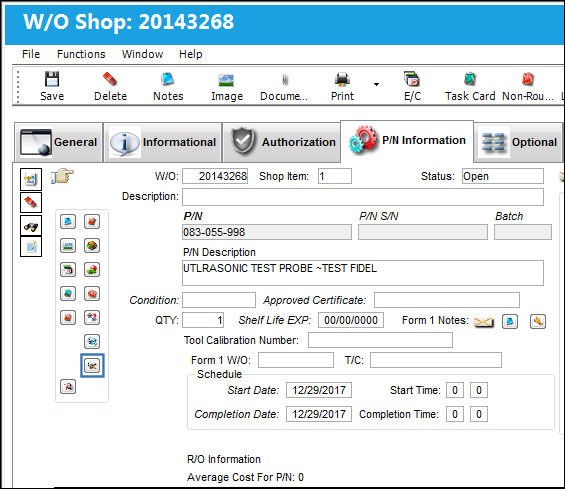This screenshot has width=565, height=489.
Task: Click the R/O Information label
Action: tap(224, 459)
